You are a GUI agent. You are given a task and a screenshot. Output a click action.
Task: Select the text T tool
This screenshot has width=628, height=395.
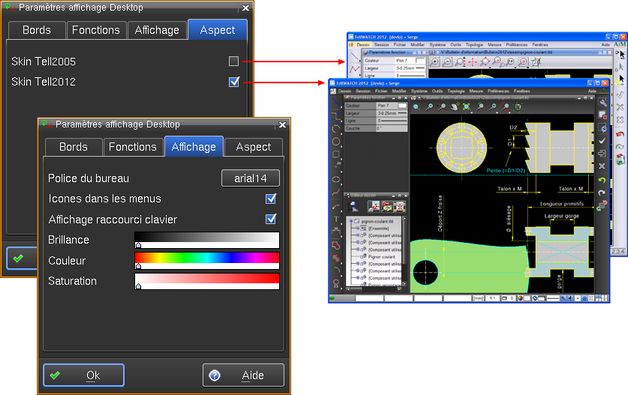click(336, 219)
